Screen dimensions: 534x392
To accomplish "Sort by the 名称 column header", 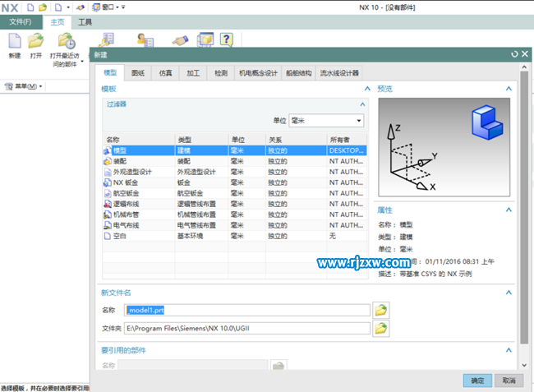I will pyautogui.click(x=139, y=140).
